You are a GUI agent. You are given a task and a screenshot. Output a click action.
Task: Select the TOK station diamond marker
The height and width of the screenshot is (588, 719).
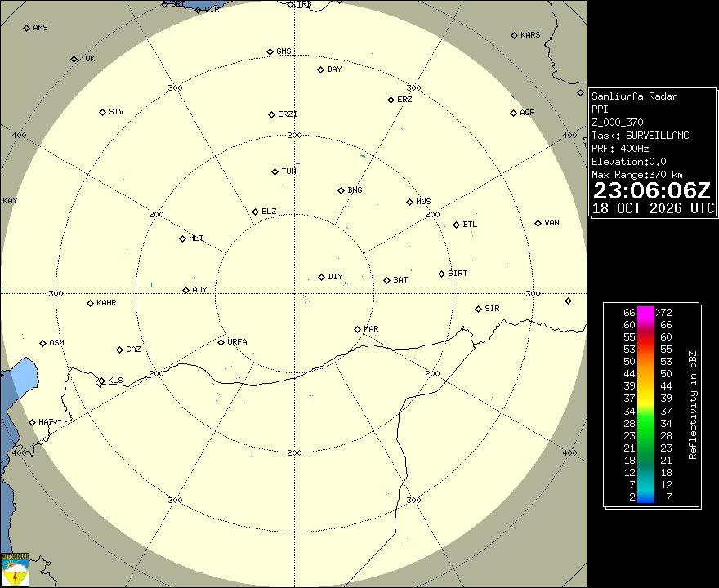(x=74, y=59)
